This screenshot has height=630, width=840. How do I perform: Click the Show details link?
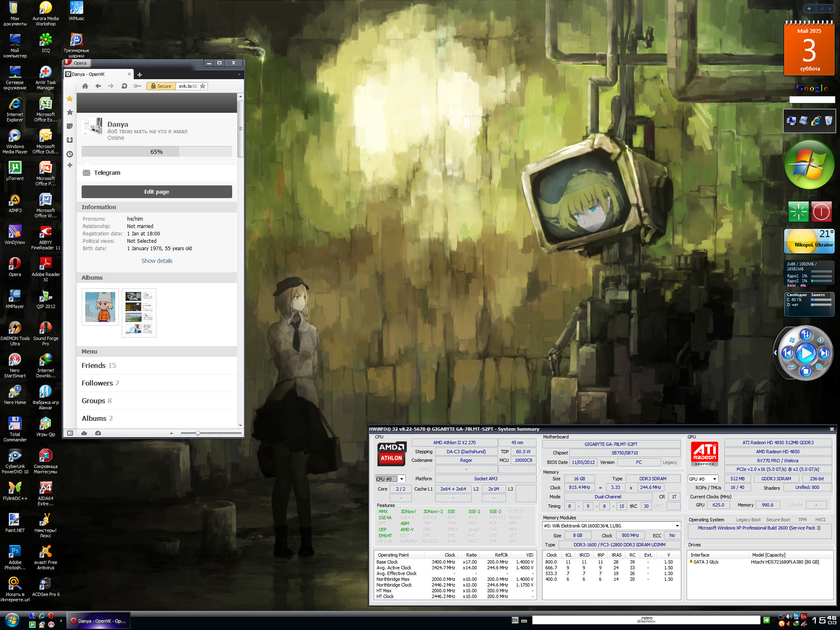[x=157, y=261]
